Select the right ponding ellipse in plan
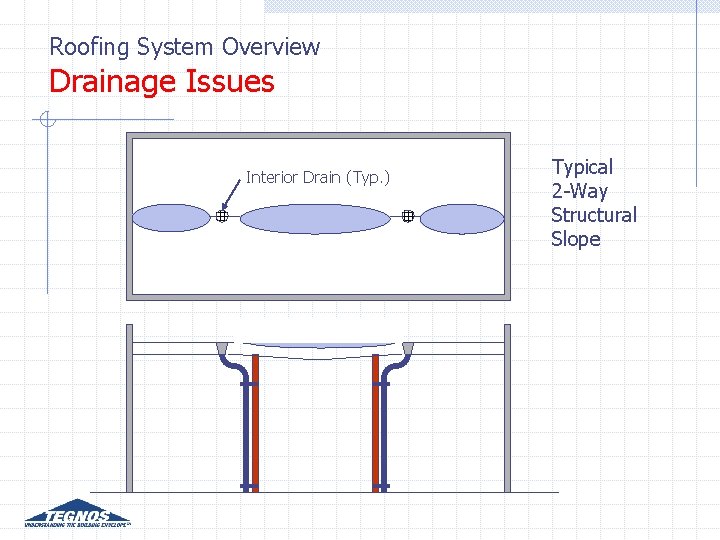The height and width of the screenshot is (540, 720). [462, 219]
